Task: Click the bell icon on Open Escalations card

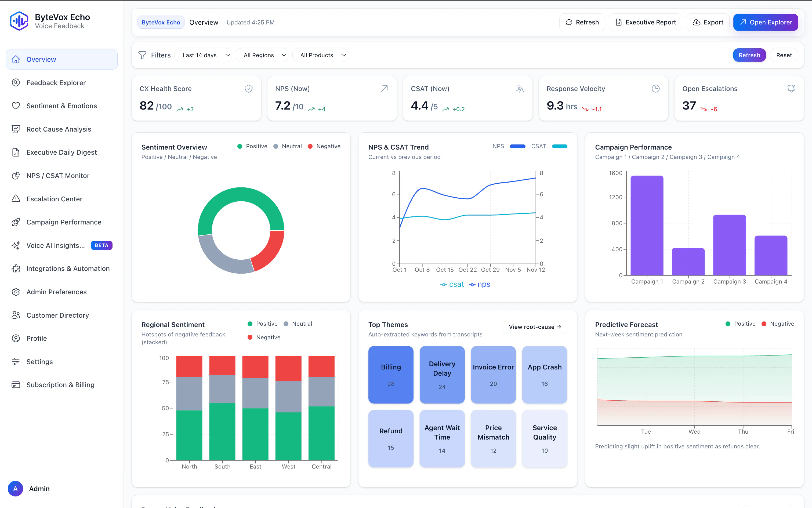Action: click(x=791, y=89)
